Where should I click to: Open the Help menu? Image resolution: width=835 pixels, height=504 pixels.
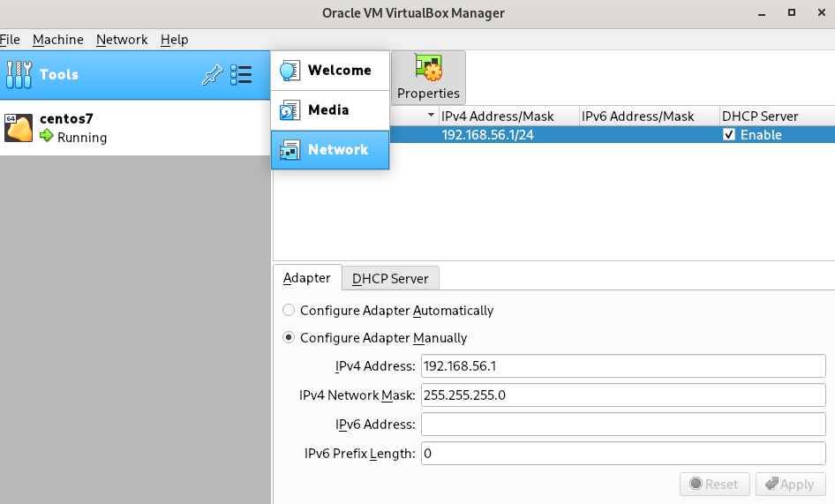tap(174, 40)
